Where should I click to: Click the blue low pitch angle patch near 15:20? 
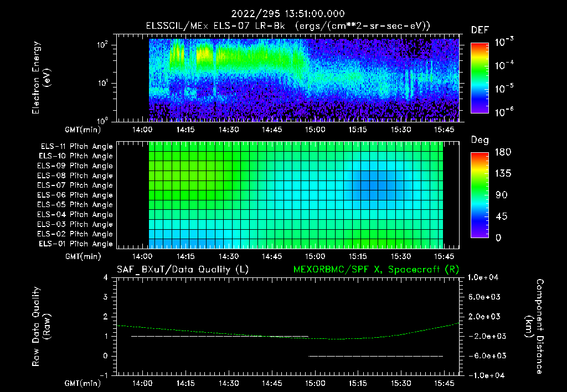tap(374, 185)
